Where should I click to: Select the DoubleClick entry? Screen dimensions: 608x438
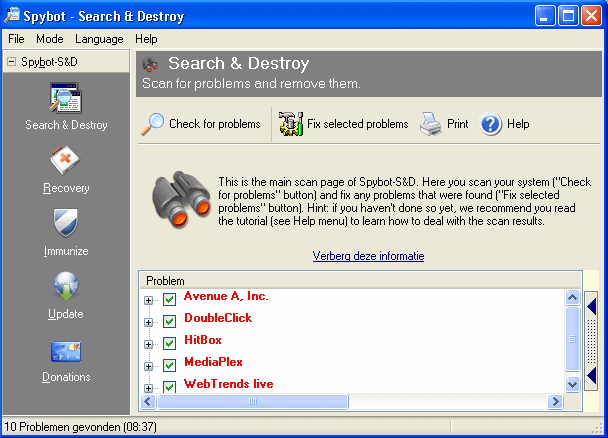click(x=218, y=318)
